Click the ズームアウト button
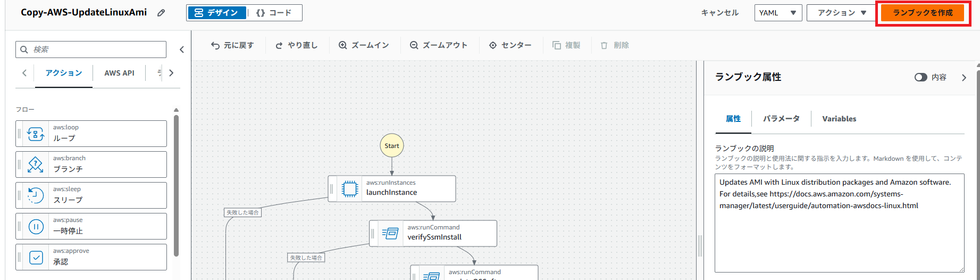This screenshot has width=980, height=280. click(x=439, y=45)
